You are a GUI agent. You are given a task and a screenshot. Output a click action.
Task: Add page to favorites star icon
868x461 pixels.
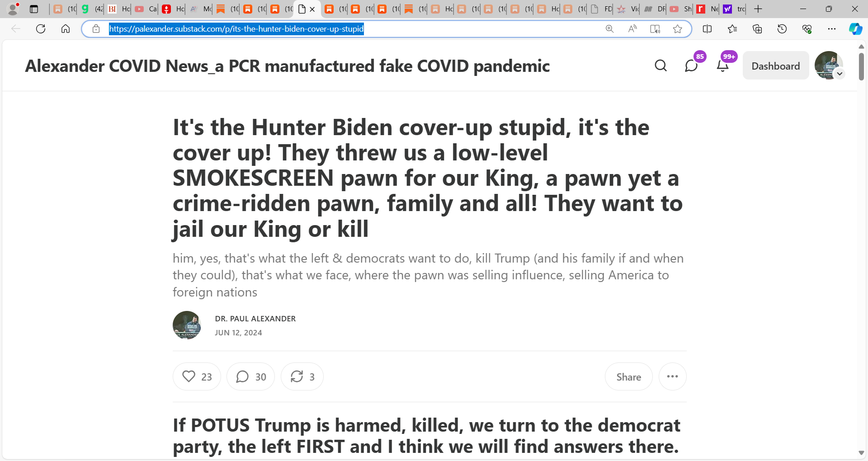tap(677, 29)
